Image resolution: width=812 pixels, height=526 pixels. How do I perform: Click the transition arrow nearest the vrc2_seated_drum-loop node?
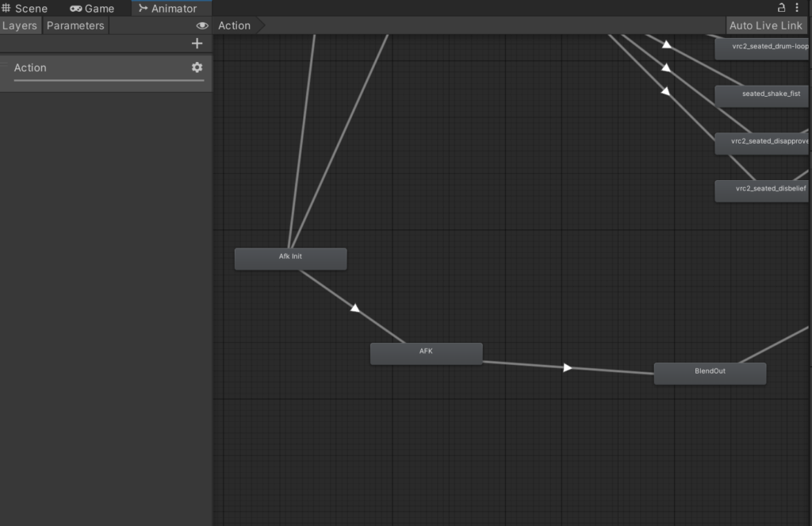[667, 44]
